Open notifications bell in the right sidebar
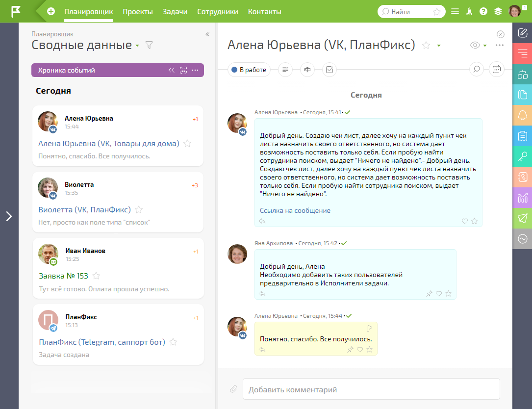The image size is (532, 409). (523, 115)
